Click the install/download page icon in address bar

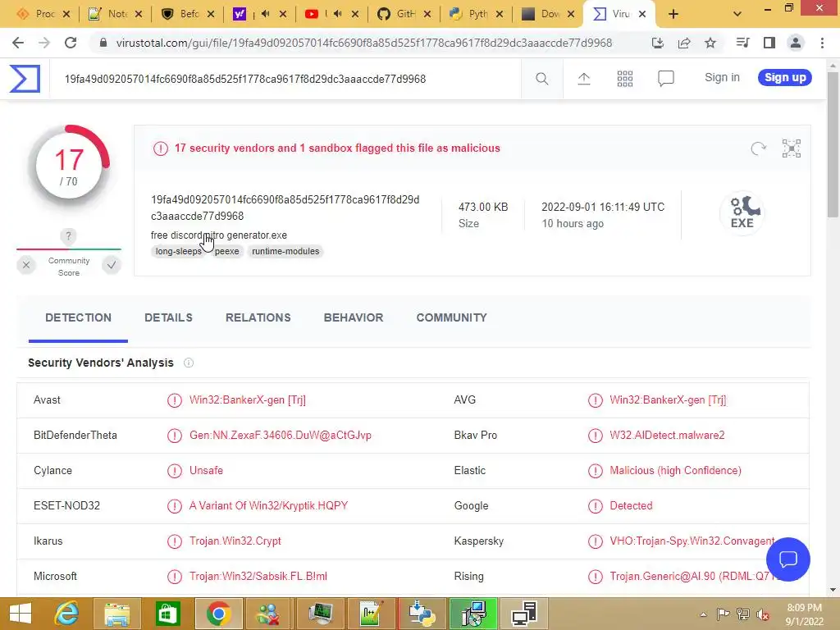tap(658, 43)
